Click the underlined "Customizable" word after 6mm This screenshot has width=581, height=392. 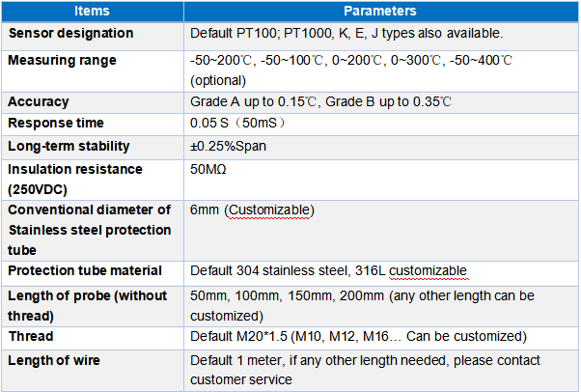click(269, 210)
